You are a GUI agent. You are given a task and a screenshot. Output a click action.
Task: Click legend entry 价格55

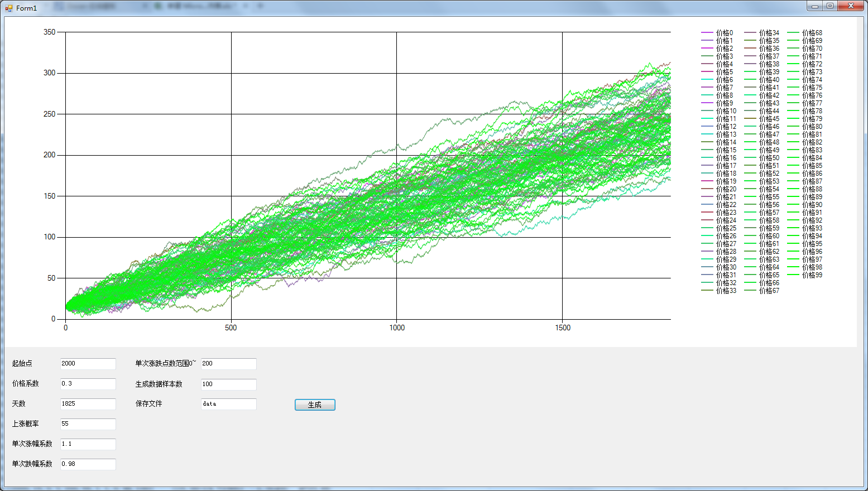tap(762, 197)
